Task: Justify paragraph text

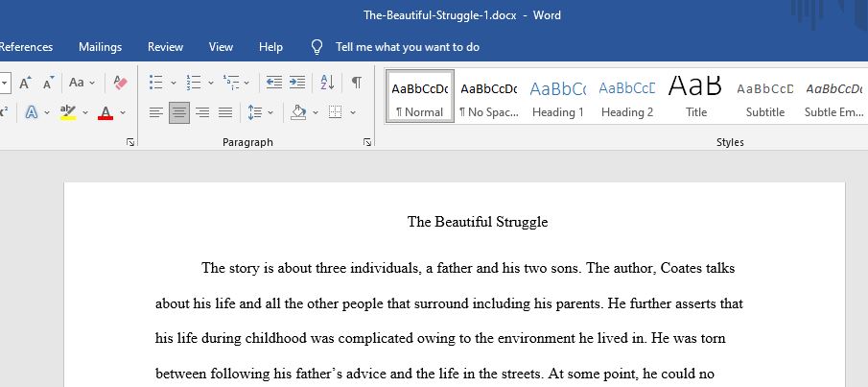Action: [x=225, y=112]
